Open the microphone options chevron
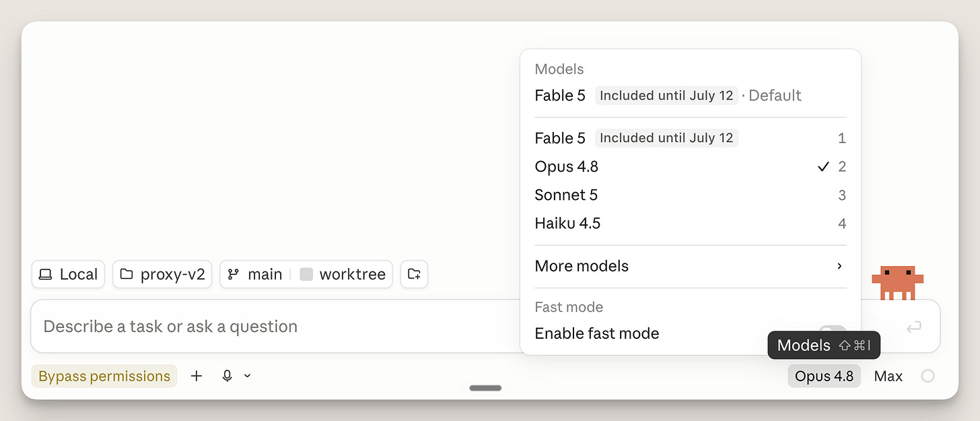 point(247,376)
